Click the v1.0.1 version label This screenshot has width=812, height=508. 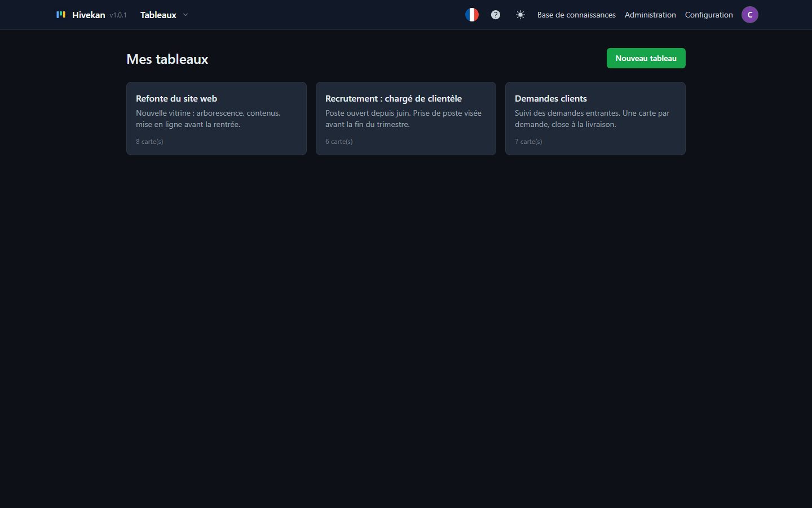coord(118,15)
